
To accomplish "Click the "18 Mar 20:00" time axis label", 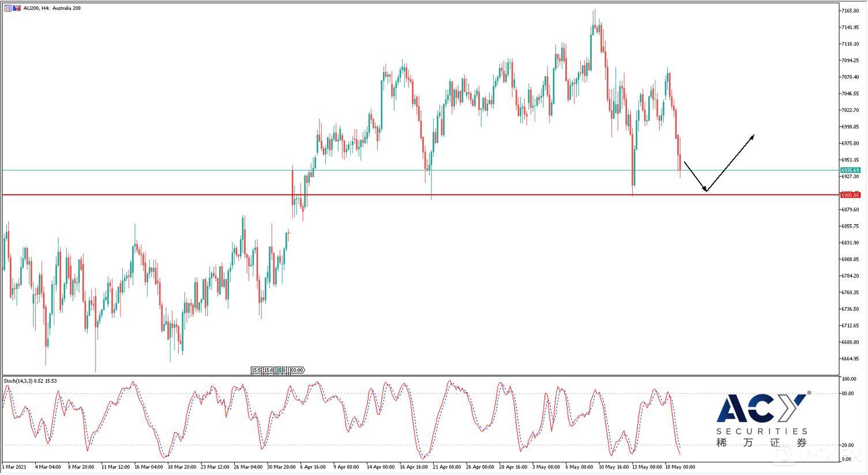I will 182,467.
